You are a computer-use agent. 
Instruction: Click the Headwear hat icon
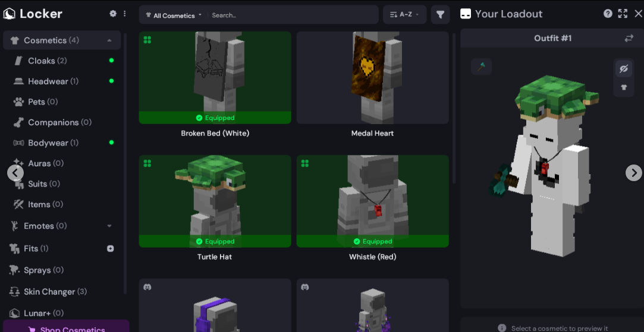pos(18,81)
